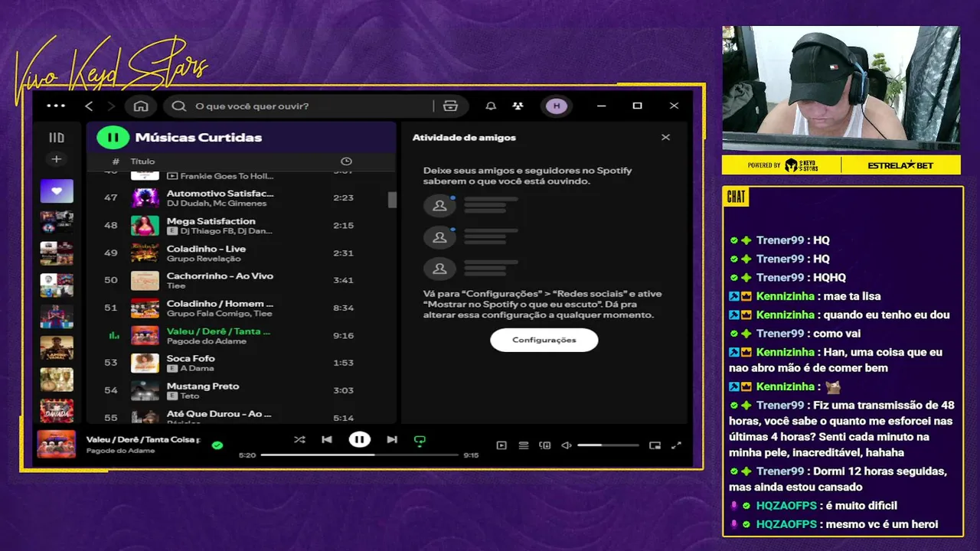This screenshot has height=551, width=980.
Task: Close the Atividade de amigos panel
Action: click(x=665, y=138)
